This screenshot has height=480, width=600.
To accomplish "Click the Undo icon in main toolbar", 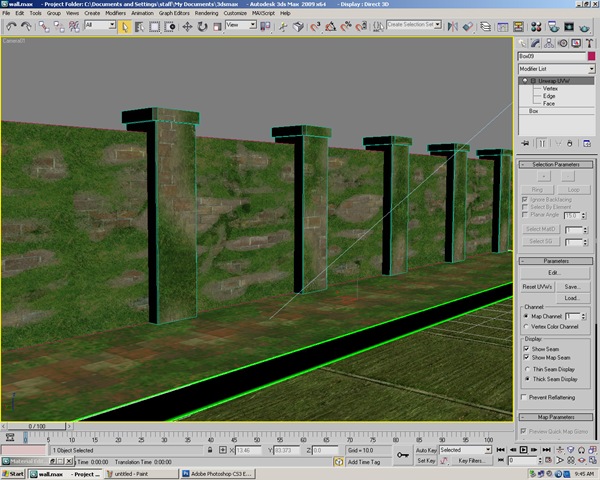I will tap(11, 25).
